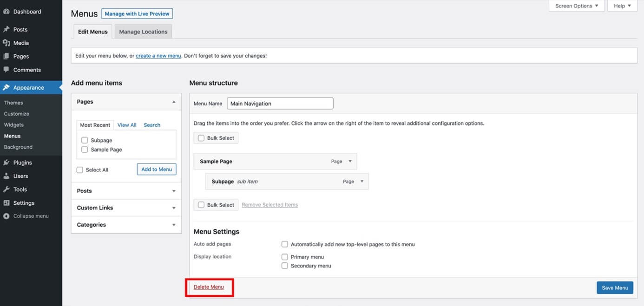Check the Secondary menu location

(x=285, y=266)
